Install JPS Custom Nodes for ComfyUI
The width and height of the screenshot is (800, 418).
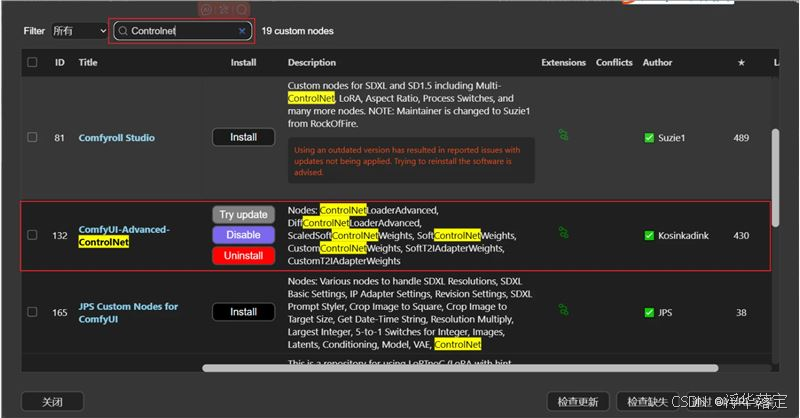coord(243,312)
